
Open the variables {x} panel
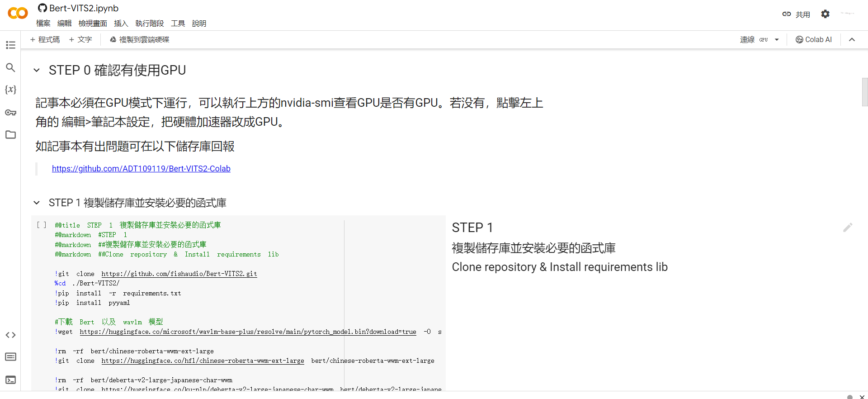point(10,90)
